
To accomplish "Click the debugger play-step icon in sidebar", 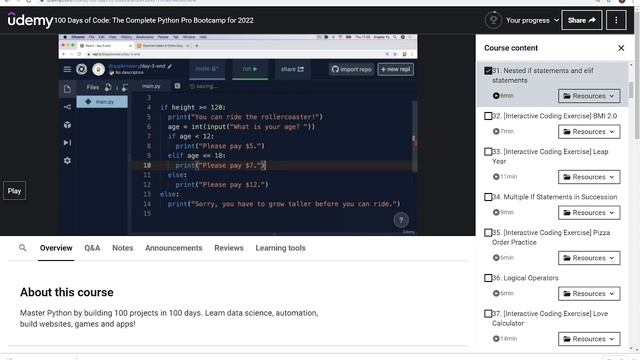I will pyautogui.click(x=67, y=142).
